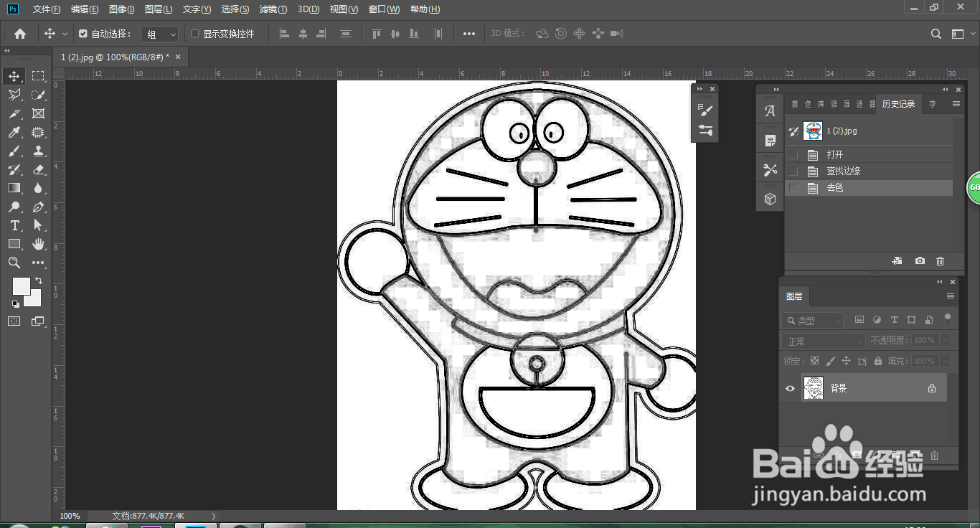Create new snapshot with camera icon
Image resolution: width=980 pixels, height=528 pixels.
coord(920,260)
